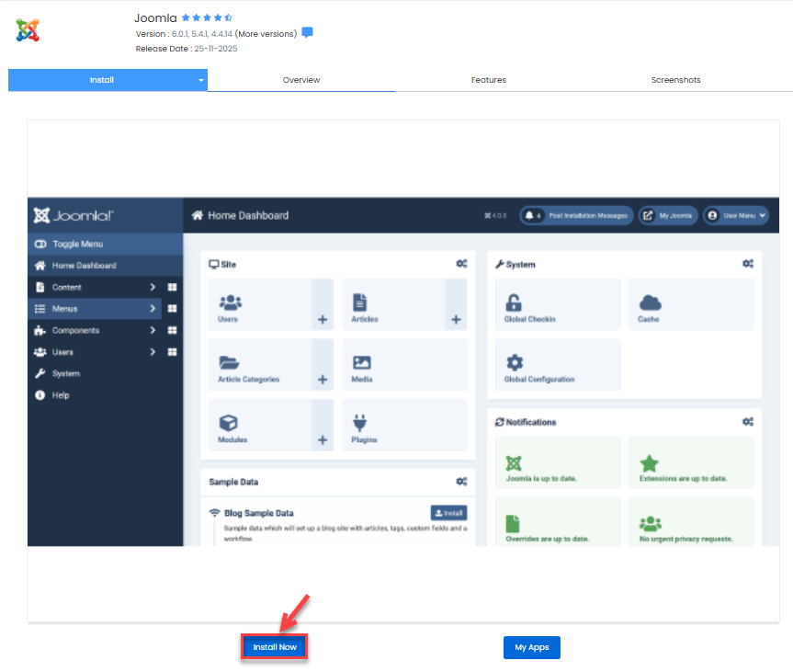
Task: Open the Modules tile
Action: [x=260, y=425]
